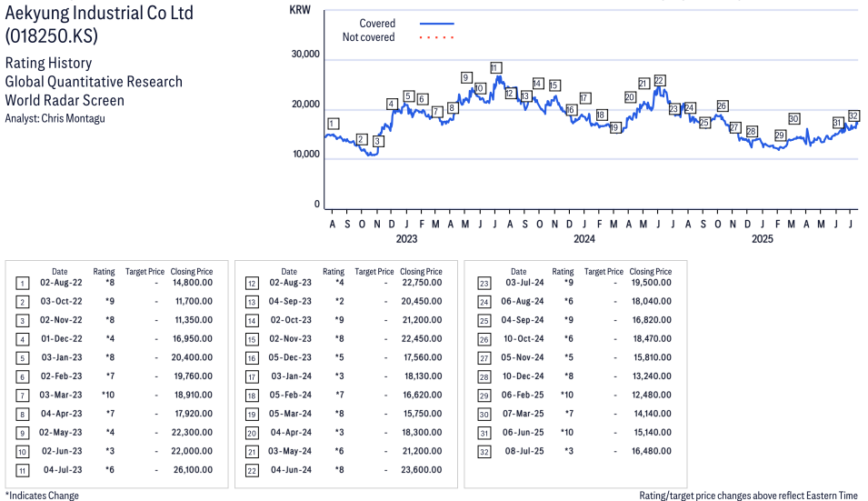This screenshot has height=501, width=868.
Task: Click chart marker 17 near January 2024
Action: point(584,98)
